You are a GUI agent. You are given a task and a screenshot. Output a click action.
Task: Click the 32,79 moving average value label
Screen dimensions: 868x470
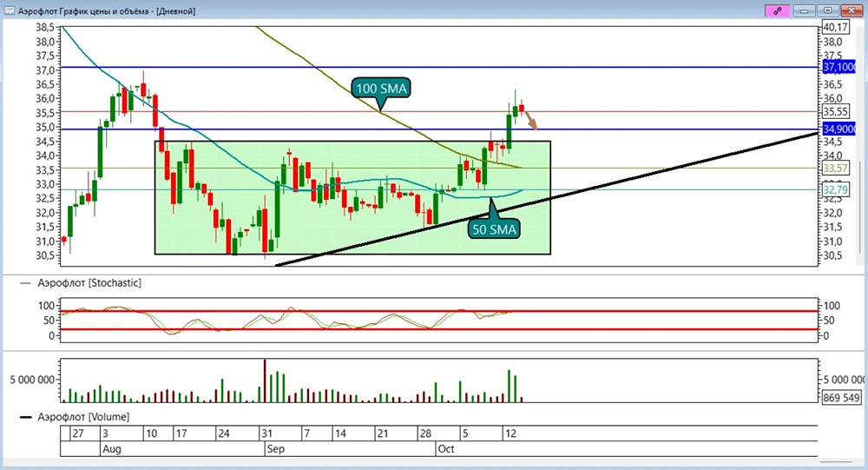pyautogui.click(x=835, y=189)
